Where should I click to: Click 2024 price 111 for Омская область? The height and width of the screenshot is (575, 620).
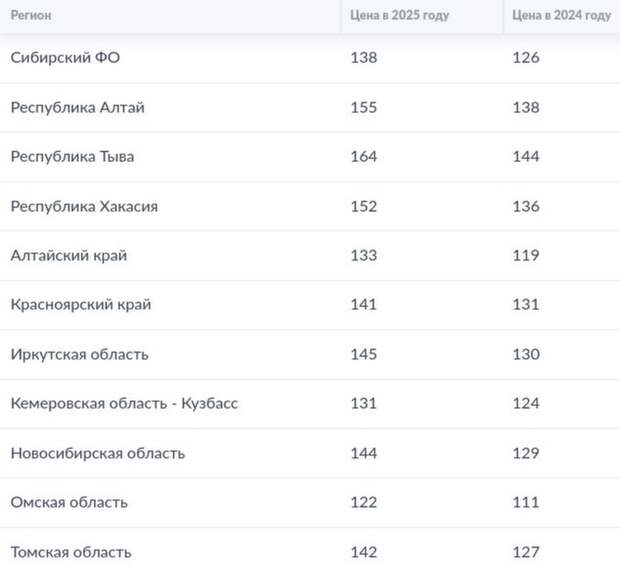[x=526, y=503]
